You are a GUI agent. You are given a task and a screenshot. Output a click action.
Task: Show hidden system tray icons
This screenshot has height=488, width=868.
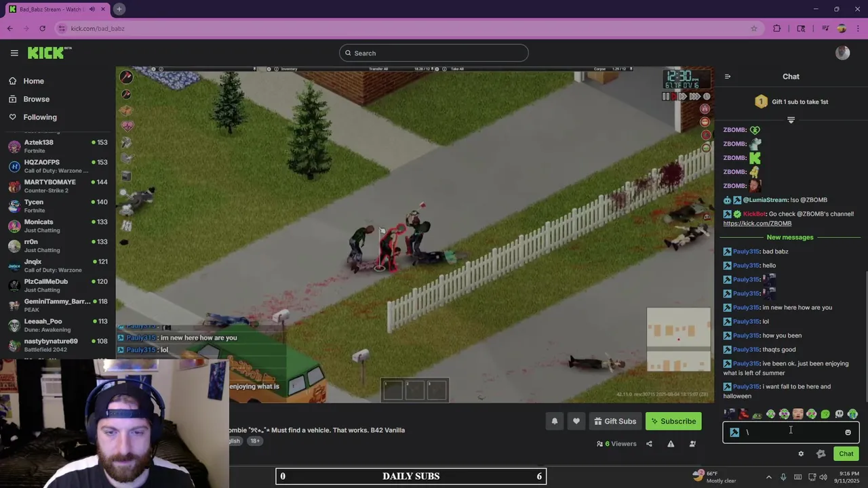768,477
